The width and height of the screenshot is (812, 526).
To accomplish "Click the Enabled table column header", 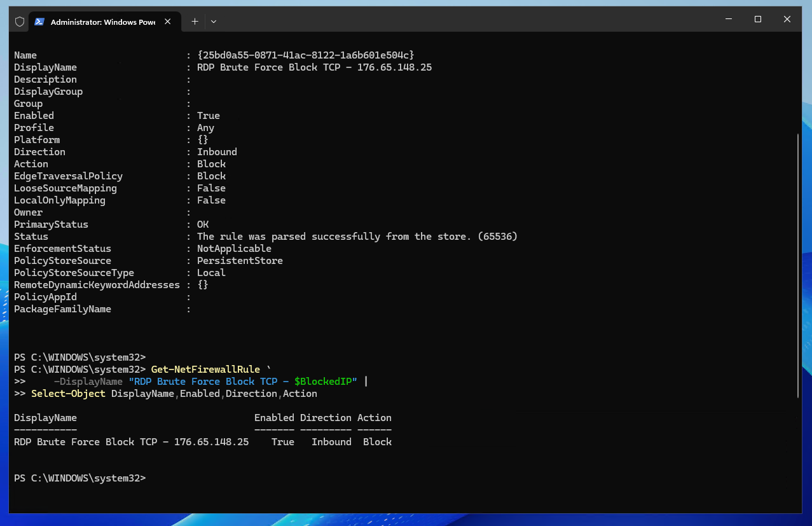I will click(x=274, y=418).
